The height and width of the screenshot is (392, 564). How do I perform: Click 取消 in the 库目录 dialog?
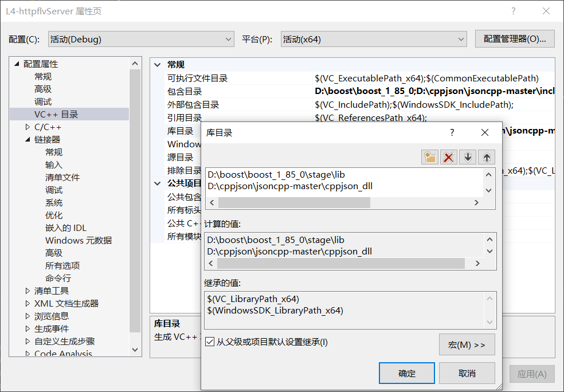point(467,373)
